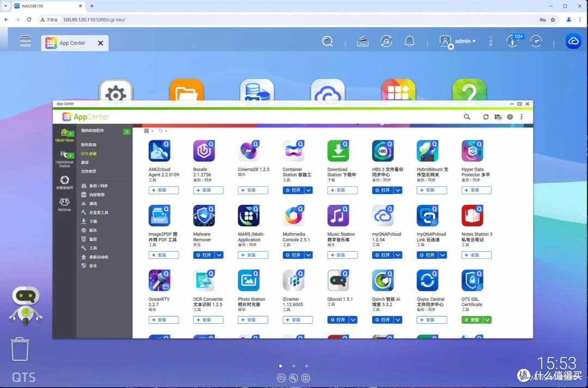Install Notes Station 3

(x=476, y=255)
